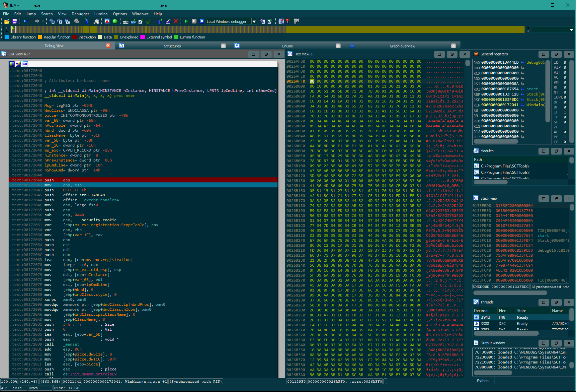Viewport: 576px width, 392px height.
Task: Open the Jump menu
Action: click(31, 14)
